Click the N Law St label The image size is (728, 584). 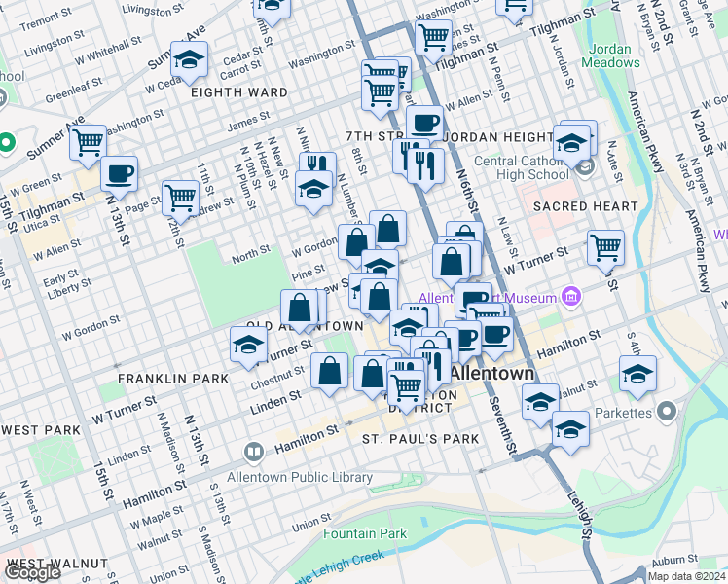click(507, 237)
